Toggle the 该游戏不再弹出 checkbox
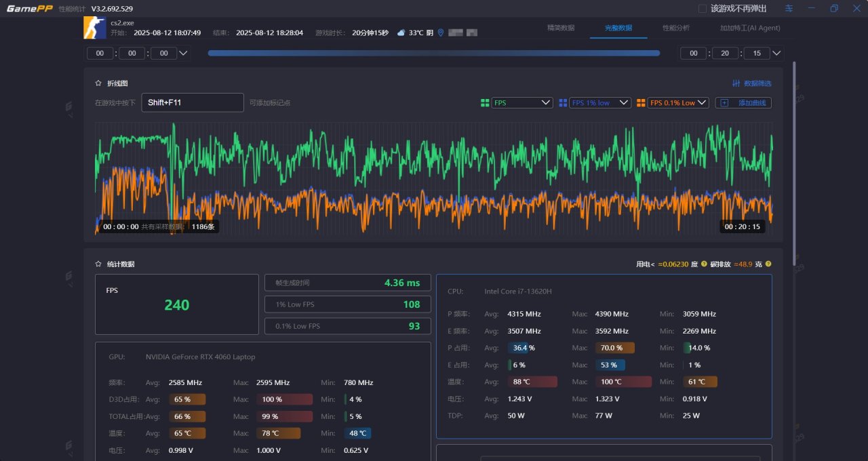The width and height of the screenshot is (868, 461). (x=703, y=8)
